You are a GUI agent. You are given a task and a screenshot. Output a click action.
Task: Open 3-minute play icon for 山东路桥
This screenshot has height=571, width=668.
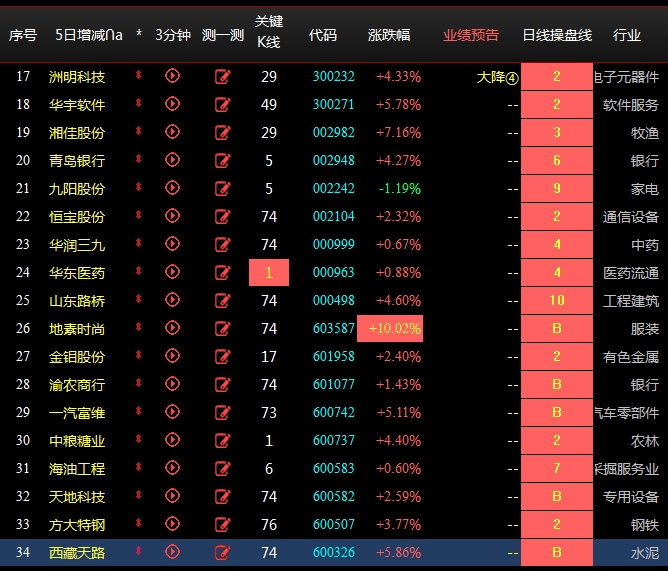[x=173, y=300]
